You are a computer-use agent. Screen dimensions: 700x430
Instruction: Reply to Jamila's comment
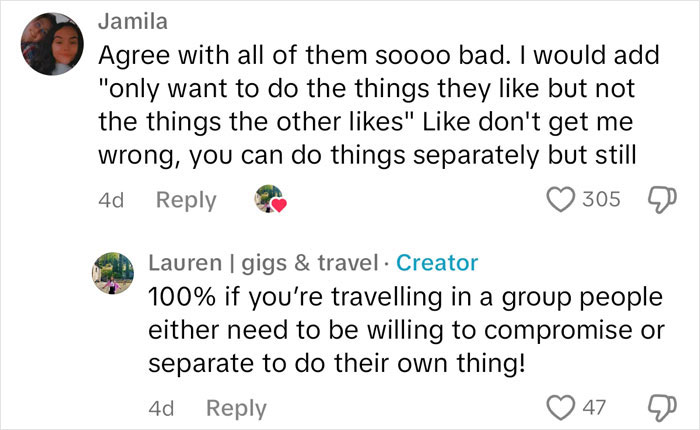coord(186,200)
